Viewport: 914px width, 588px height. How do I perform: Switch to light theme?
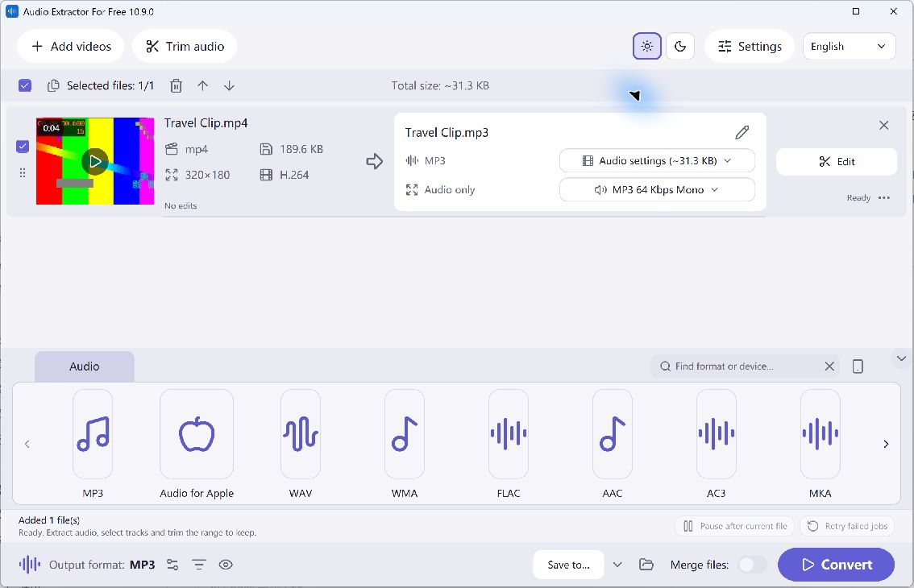coord(647,46)
